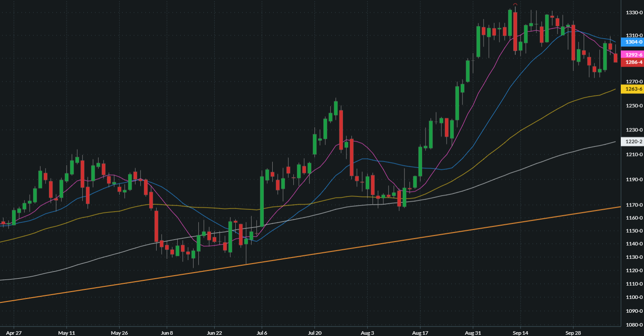Click the 1230-0 price axis label
644x336 pixels.
point(634,130)
